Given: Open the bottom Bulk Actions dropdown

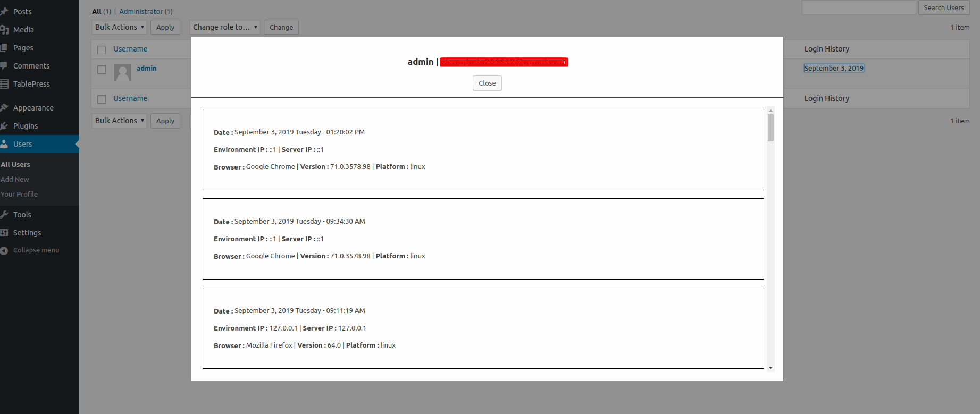Looking at the screenshot, I should tap(119, 121).
